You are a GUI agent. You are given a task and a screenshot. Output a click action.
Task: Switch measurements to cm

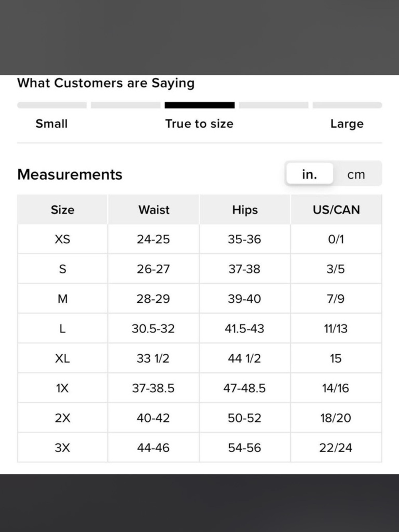click(x=356, y=174)
